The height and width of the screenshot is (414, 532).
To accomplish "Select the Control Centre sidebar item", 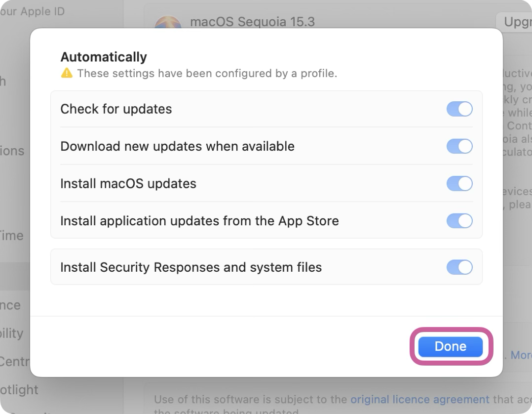I will pos(15,361).
